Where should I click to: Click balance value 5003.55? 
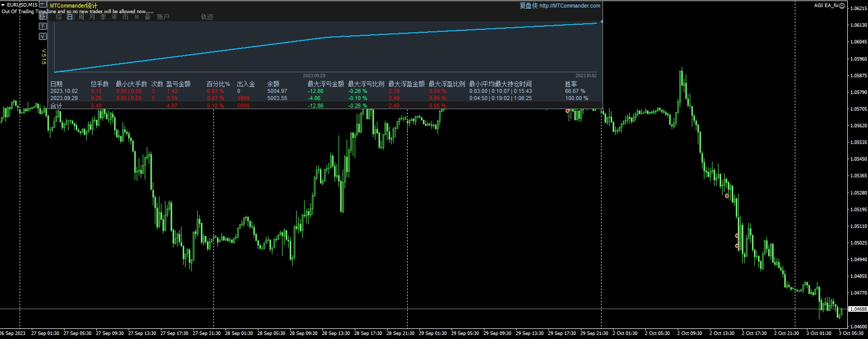(x=277, y=98)
